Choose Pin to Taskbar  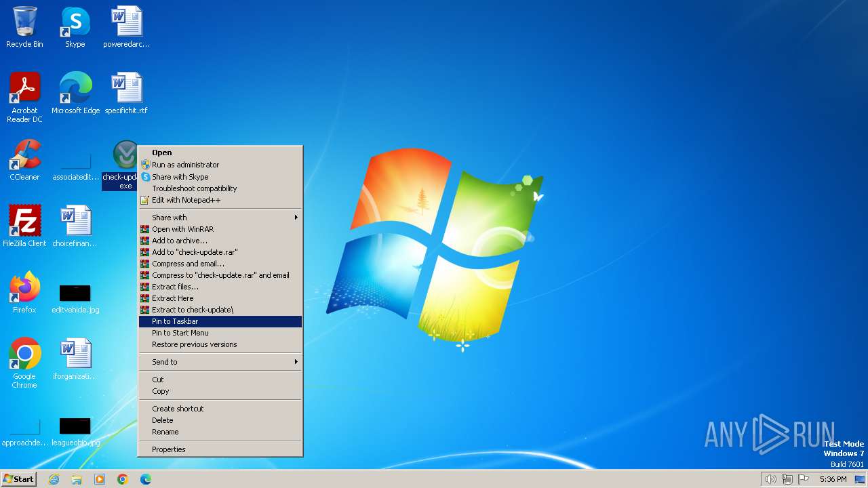(x=220, y=321)
